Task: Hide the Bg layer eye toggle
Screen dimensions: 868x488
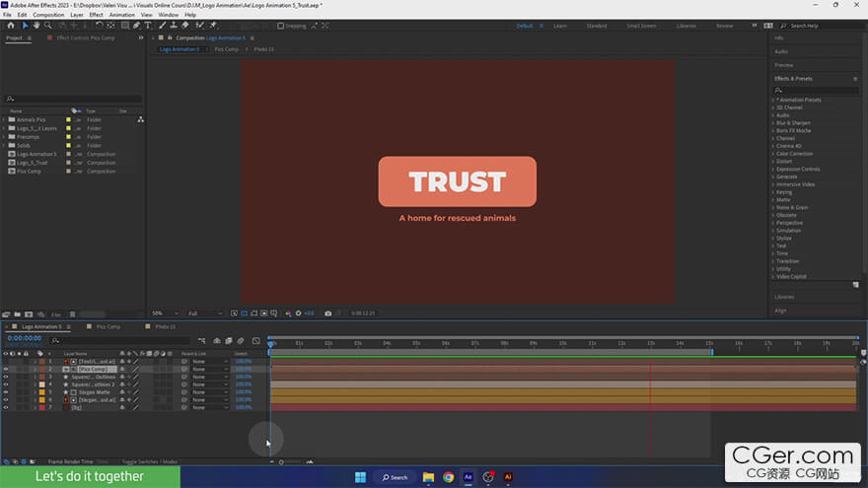Action: pyautogui.click(x=6, y=407)
